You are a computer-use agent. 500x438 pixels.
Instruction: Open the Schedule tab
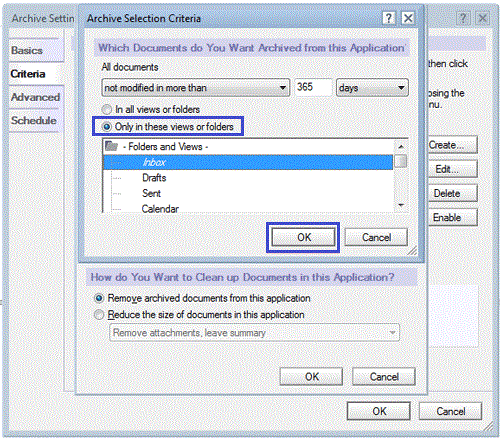tap(36, 120)
